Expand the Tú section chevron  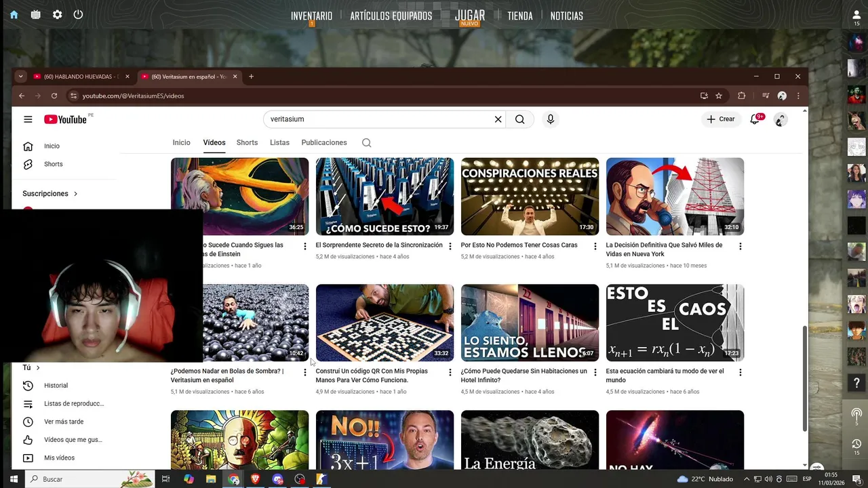38,367
